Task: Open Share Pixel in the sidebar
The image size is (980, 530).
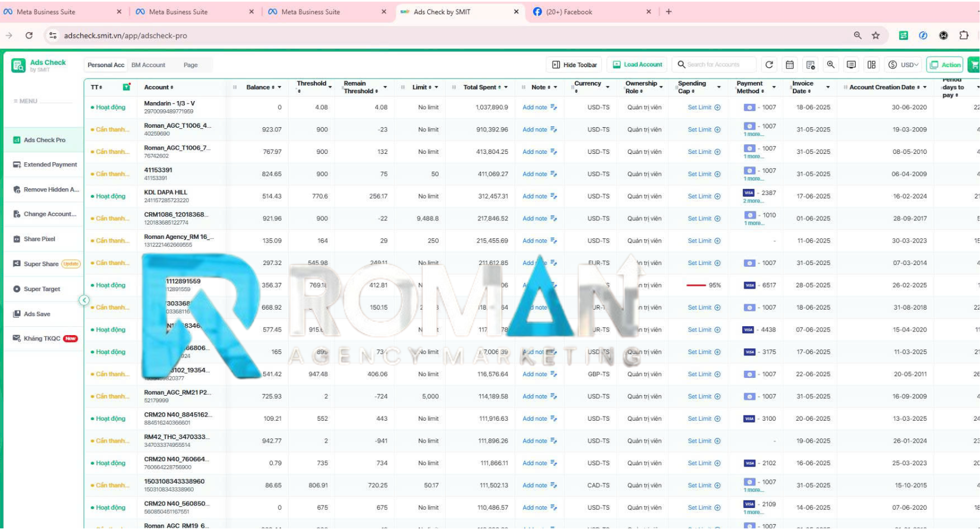Action: click(44, 239)
